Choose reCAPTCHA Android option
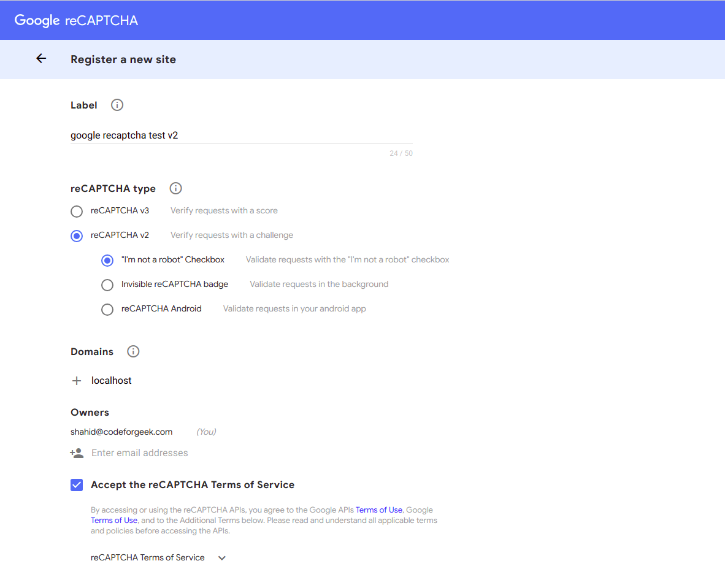The image size is (725, 588). tap(107, 309)
